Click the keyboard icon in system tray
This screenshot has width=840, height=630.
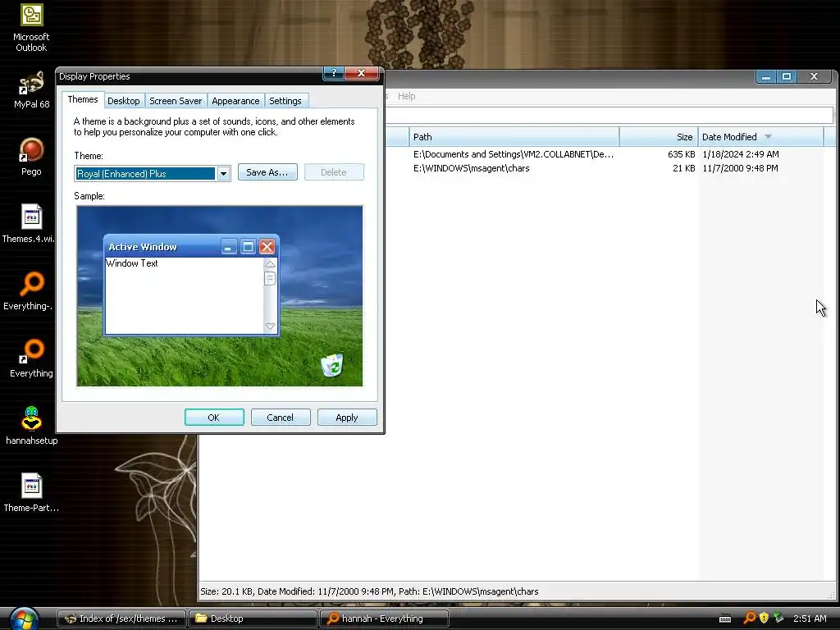(x=725, y=619)
